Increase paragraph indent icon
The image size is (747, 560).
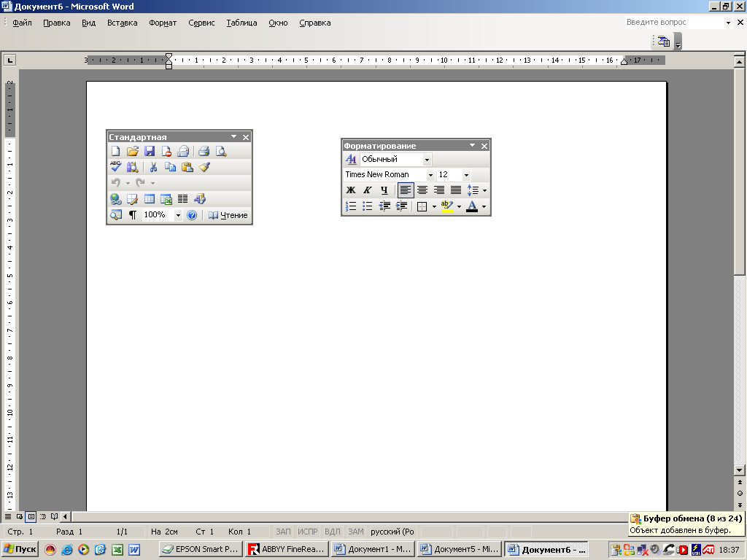point(402,206)
